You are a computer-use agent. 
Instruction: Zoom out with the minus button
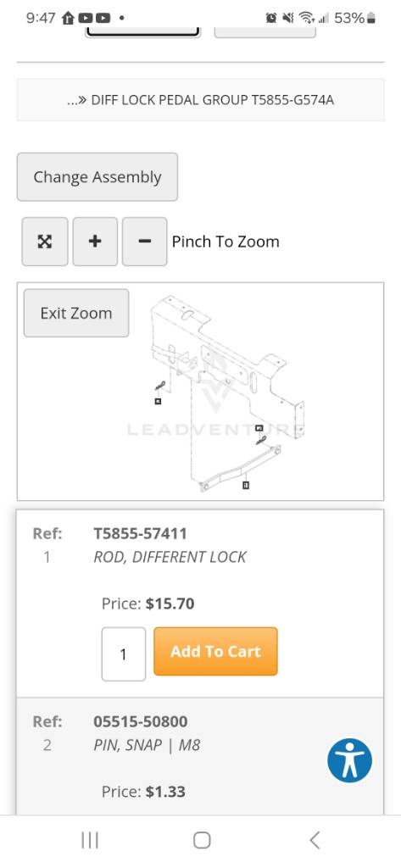(145, 242)
